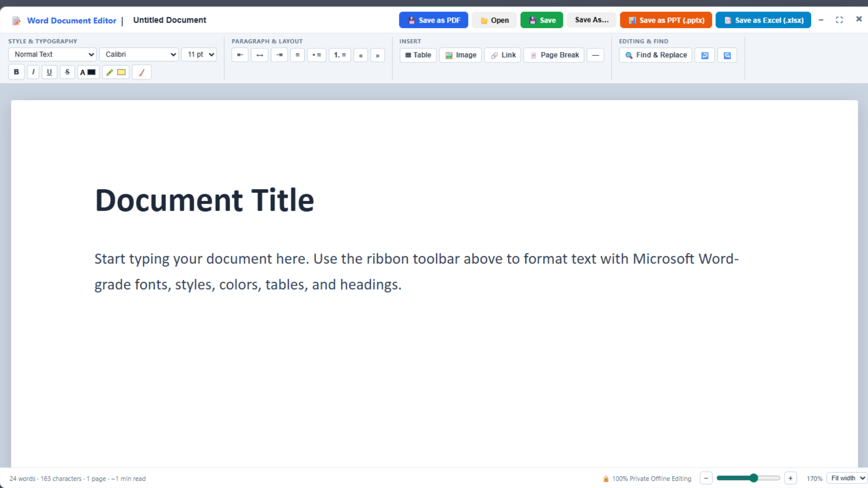Viewport: 868px width, 488px height.
Task: Open Find & Replace
Action: [x=656, y=55]
